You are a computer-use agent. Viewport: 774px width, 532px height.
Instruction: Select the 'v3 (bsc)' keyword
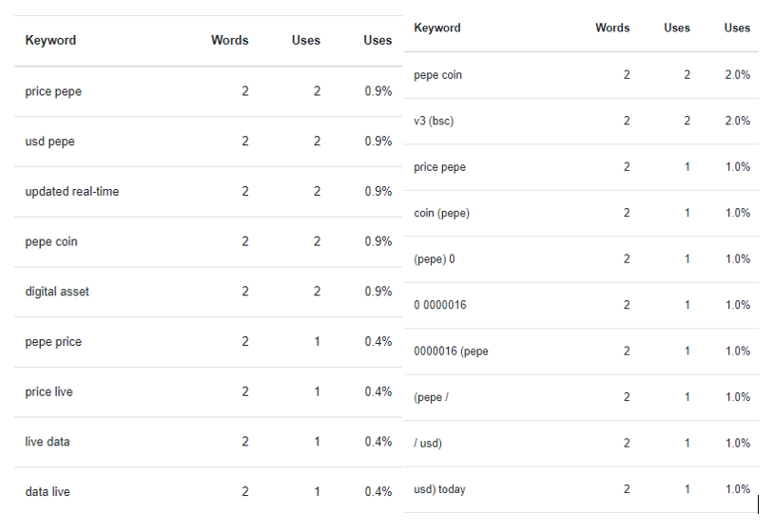point(435,121)
